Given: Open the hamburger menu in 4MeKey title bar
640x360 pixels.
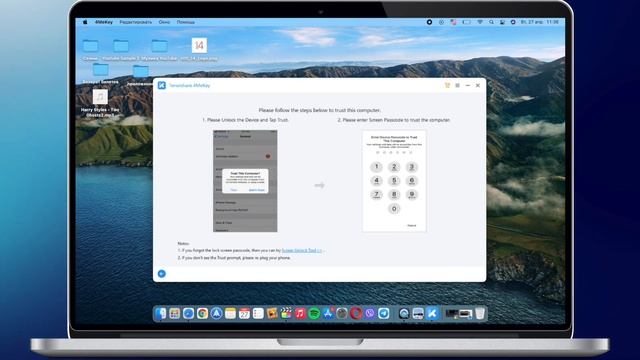Looking at the screenshot, I should tap(457, 85).
